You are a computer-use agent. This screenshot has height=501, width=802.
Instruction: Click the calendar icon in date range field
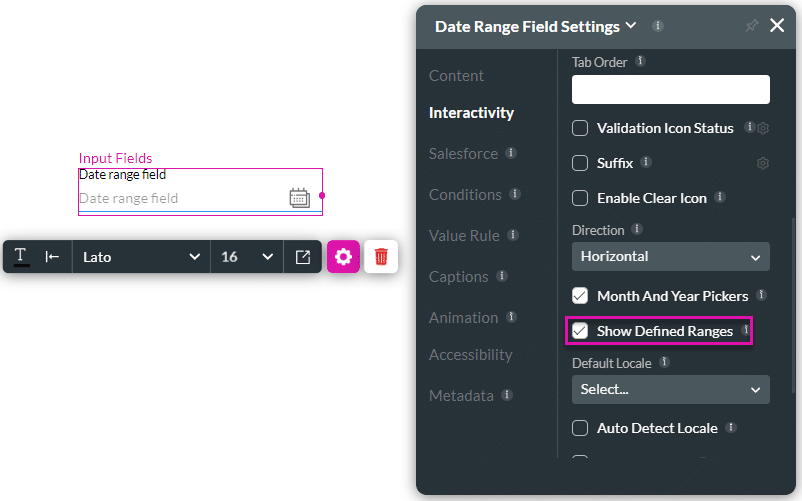pyautogui.click(x=299, y=198)
